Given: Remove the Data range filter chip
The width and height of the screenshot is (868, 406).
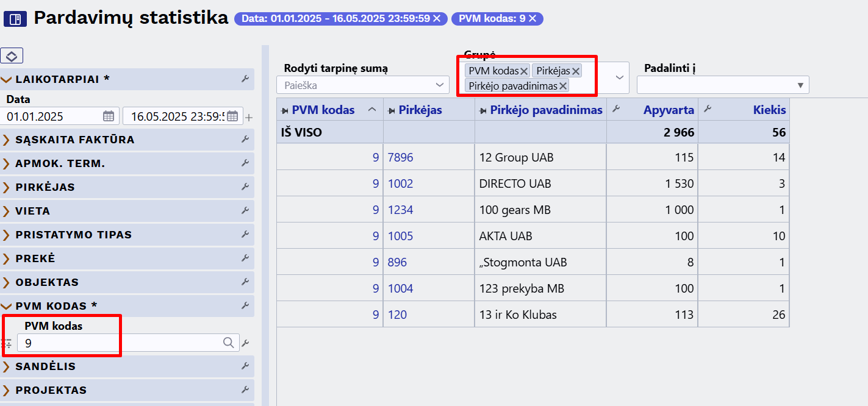Looking at the screenshot, I should click(437, 19).
